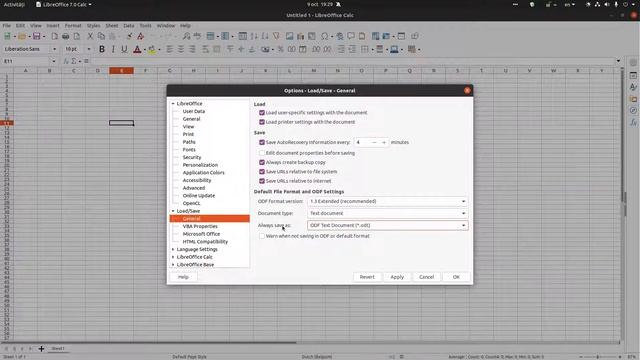Screen dimensions: 640x360
Task: Uncheck Load user-specific settings with the document
Action: (262, 113)
